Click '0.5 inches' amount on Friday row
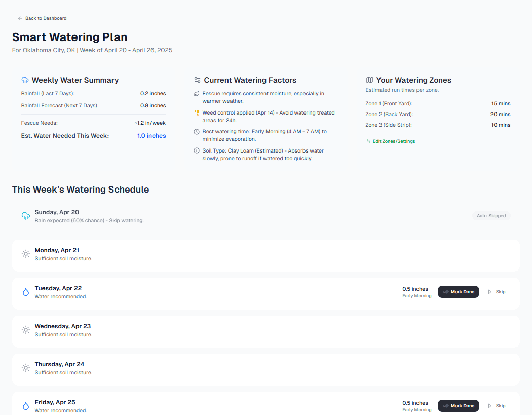This screenshot has width=532, height=415. point(415,403)
